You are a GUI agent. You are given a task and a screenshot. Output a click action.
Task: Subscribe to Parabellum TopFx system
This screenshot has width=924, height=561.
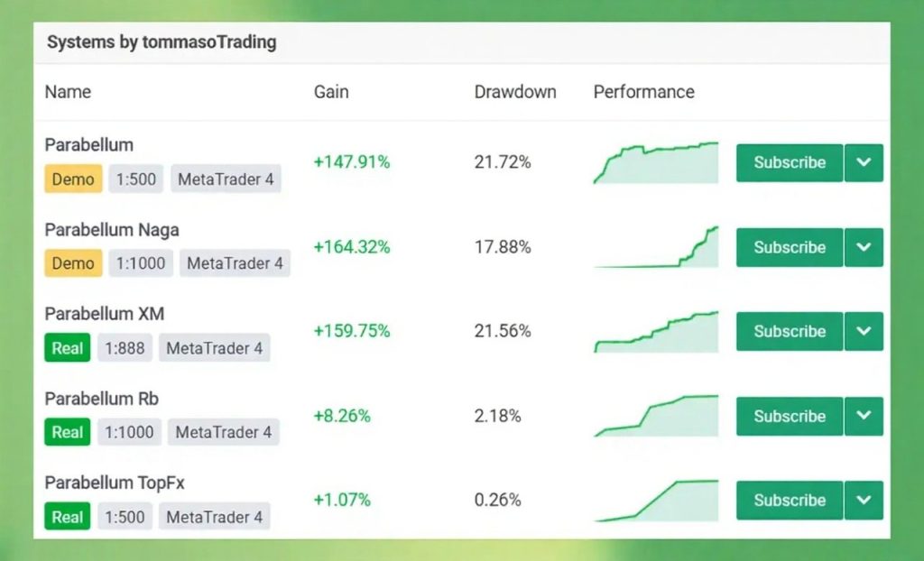(790, 501)
